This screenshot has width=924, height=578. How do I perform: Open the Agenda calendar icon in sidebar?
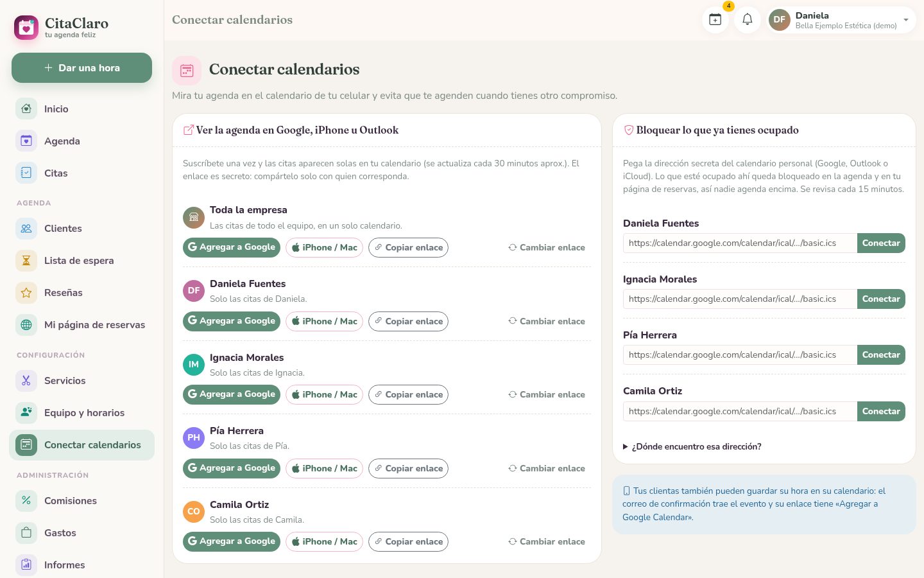tap(26, 141)
